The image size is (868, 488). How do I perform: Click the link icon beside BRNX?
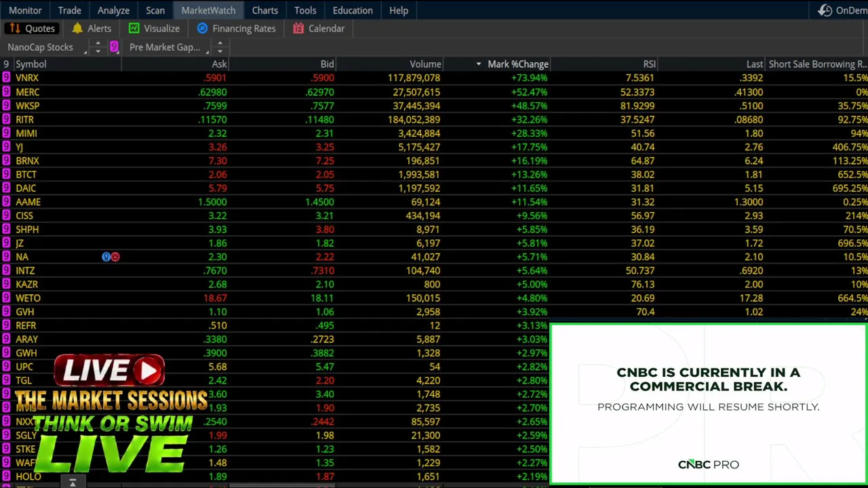(x=6, y=161)
